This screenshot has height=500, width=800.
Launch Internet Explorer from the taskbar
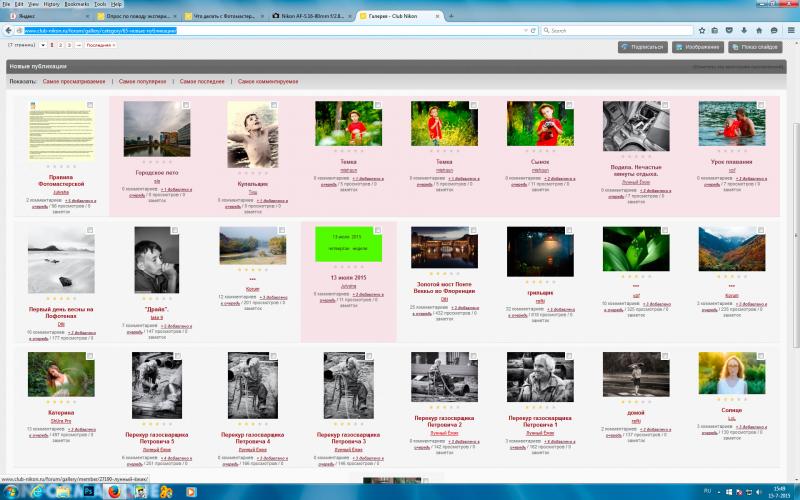click(x=37, y=492)
